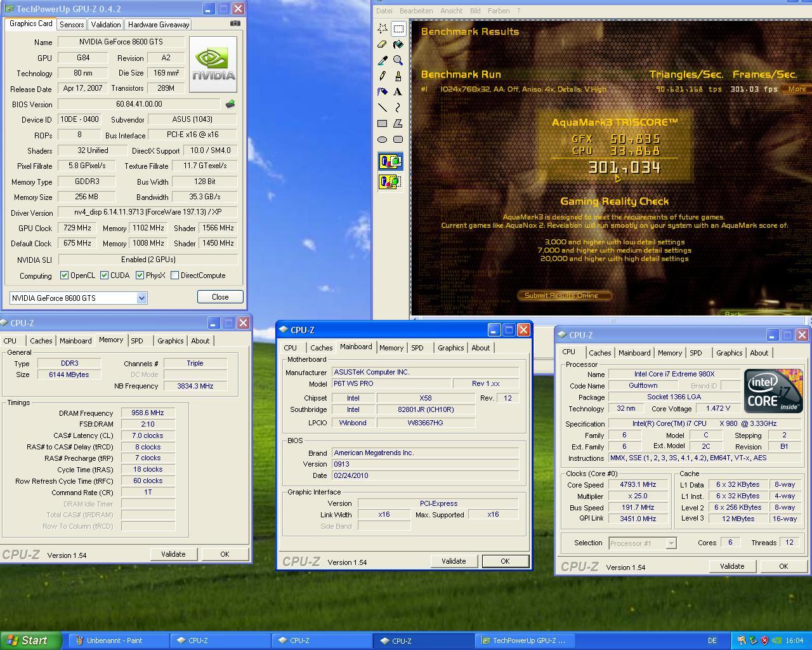Screen dimensions: 812x650
Task: Switch to SPD tab in Memory CPU-Z window
Action: pos(137,341)
